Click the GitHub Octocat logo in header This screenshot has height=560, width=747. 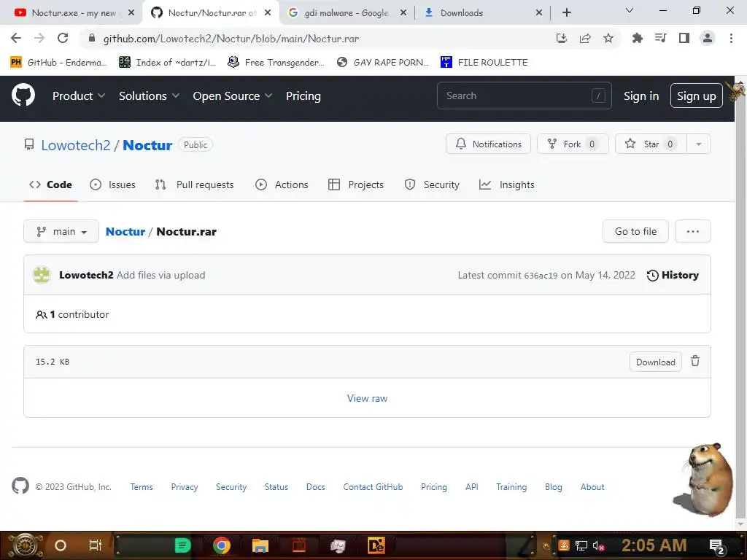(23, 96)
